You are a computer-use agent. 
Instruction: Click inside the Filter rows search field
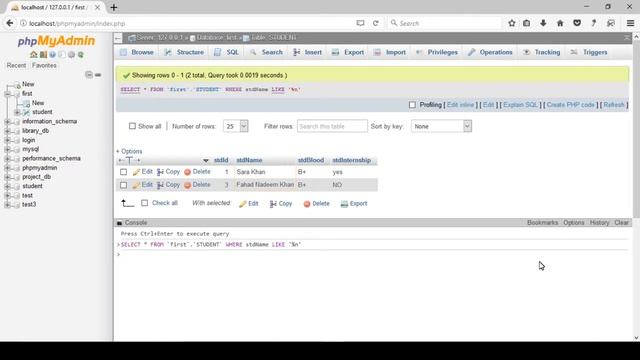(332, 127)
